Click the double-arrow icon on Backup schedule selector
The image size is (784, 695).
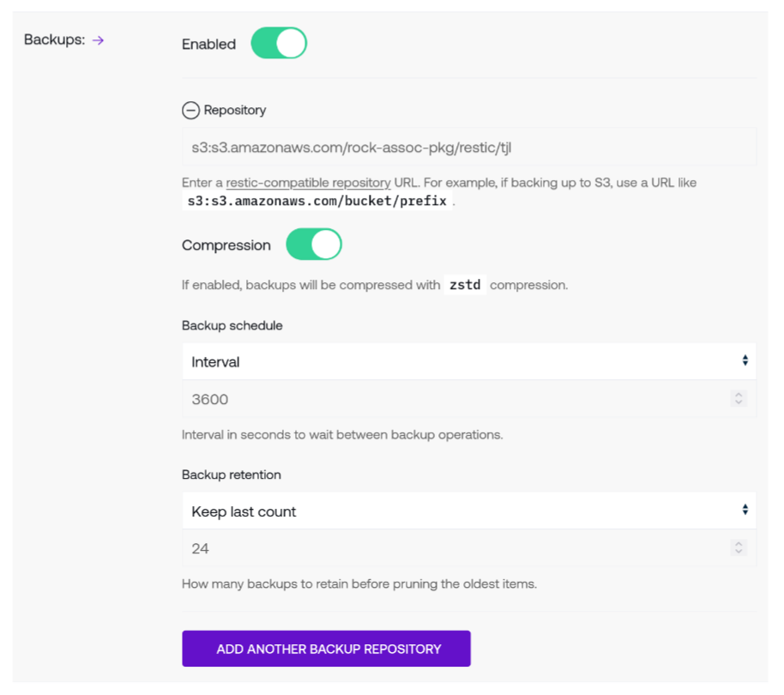(745, 360)
